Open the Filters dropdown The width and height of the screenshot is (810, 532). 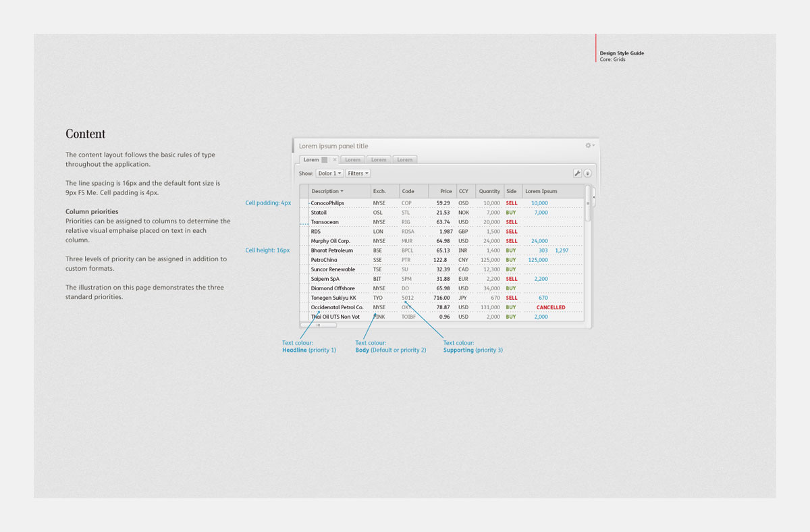tap(358, 174)
